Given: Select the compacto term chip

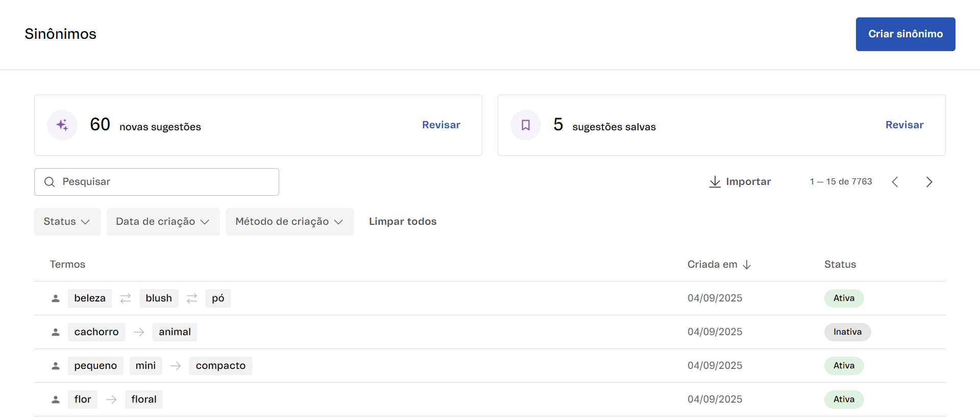Looking at the screenshot, I should click(x=220, y=366).
